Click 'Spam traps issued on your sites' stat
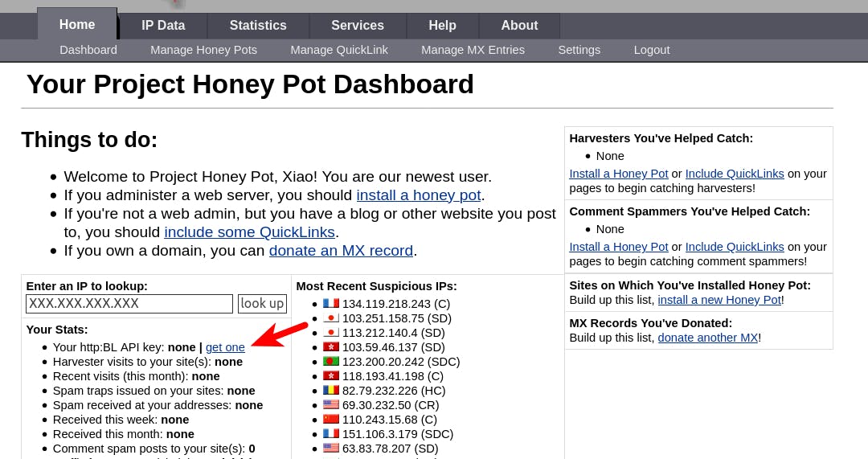 click(x=154, y=391)
